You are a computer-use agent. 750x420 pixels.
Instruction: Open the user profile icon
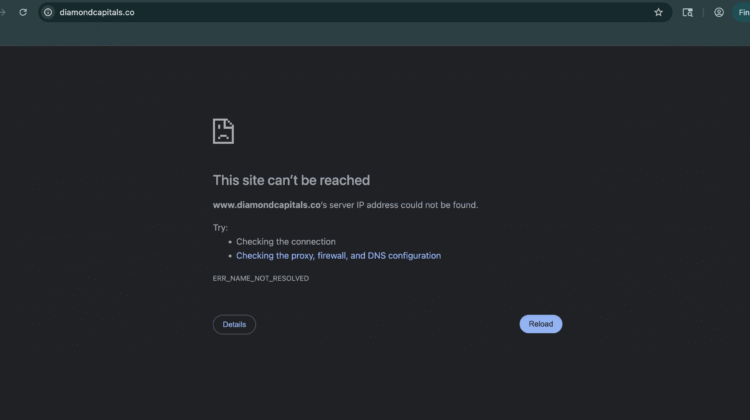pyautogui.click(x=719, y=12)
